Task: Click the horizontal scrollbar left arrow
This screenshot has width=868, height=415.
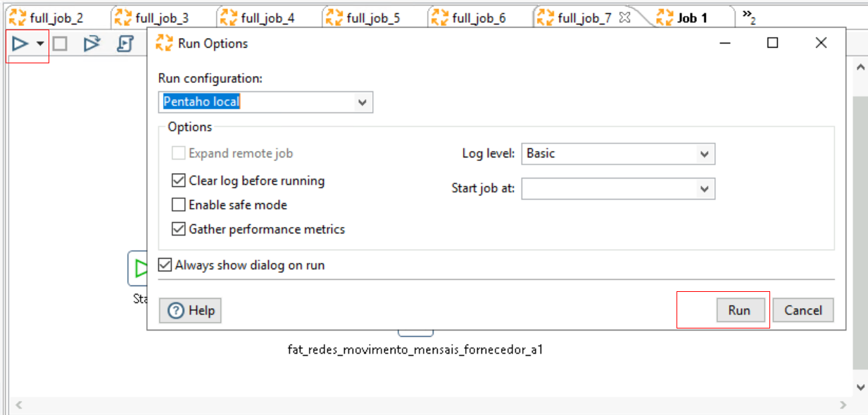Action: tap(19, 405)
